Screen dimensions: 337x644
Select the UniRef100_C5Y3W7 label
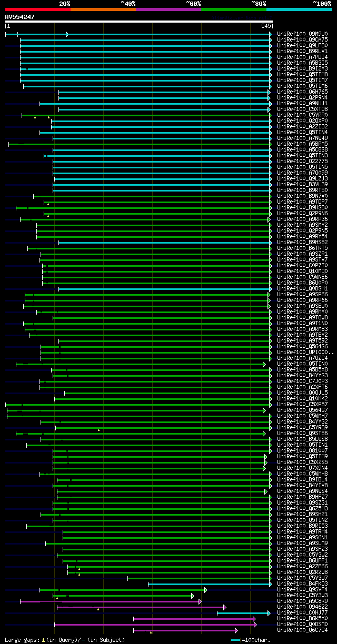click(302, 578)
